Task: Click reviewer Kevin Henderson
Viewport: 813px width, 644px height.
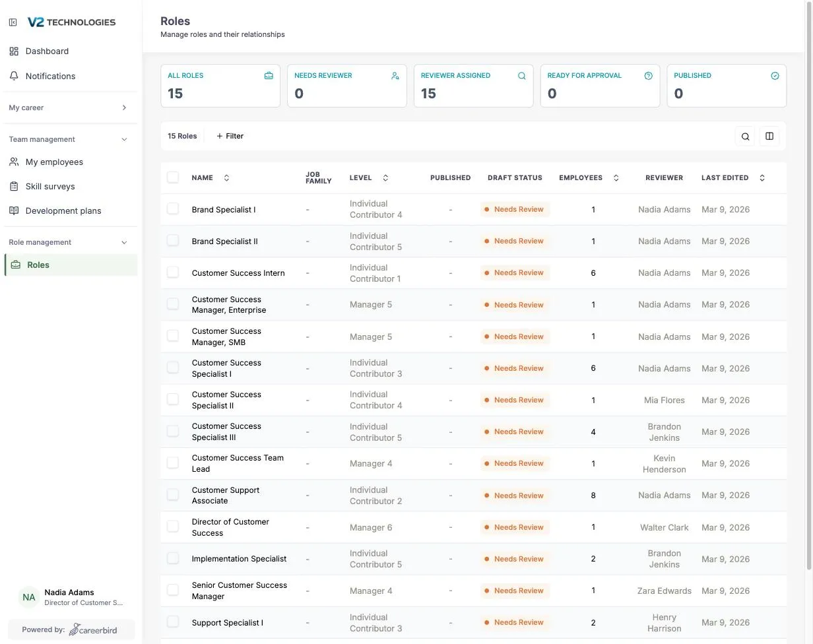Action: pyautogui.click(x=665, y=464)
